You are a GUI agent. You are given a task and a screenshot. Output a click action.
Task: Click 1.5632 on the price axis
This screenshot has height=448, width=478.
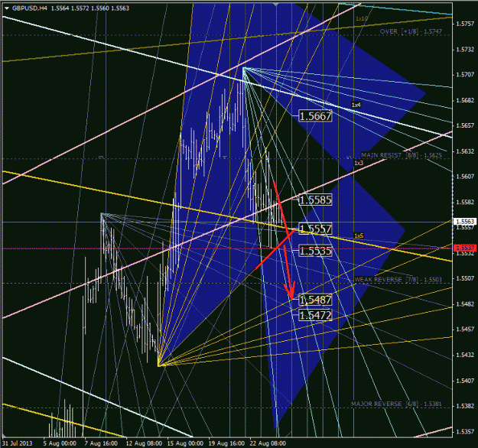click(x=465, y=151)
